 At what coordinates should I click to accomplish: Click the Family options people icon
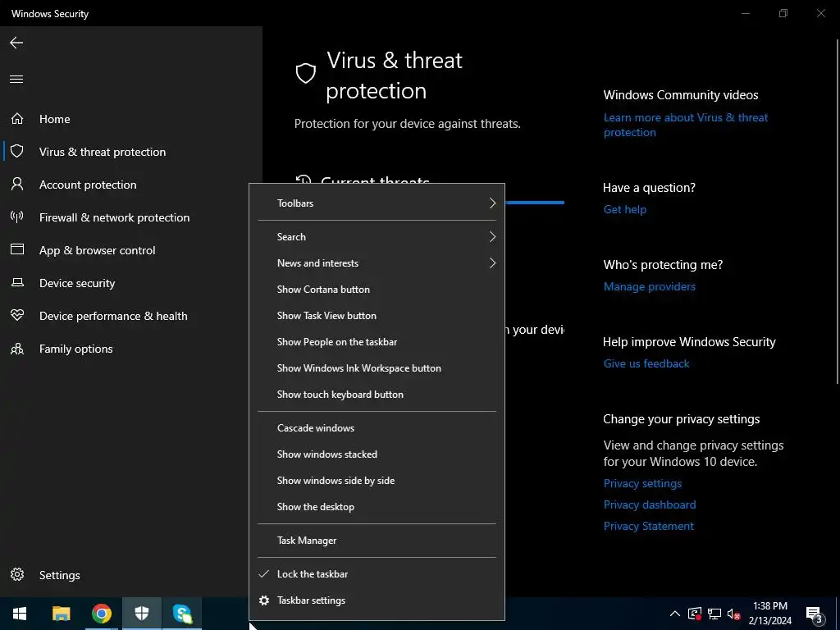17,349
